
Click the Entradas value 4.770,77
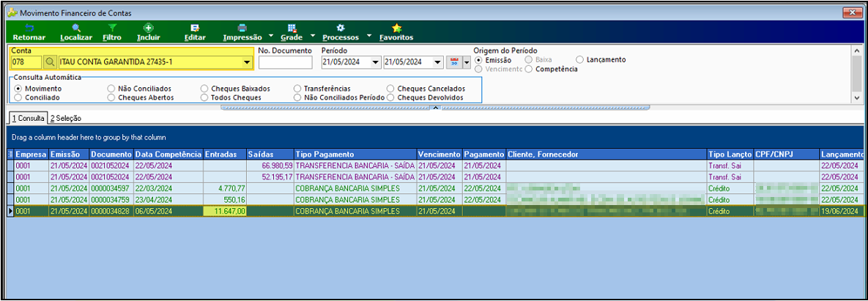point(225,188)
